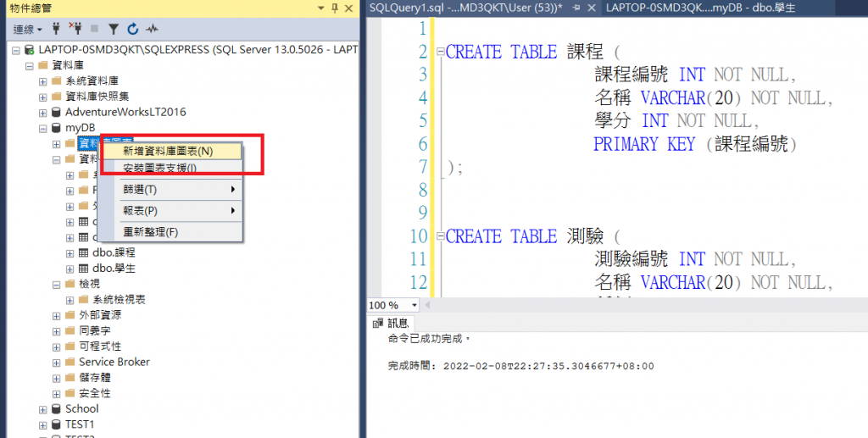Click the server icon beside LAPTOP-0SMD3QKT\SQLEXPRESS

coord(30,50)
